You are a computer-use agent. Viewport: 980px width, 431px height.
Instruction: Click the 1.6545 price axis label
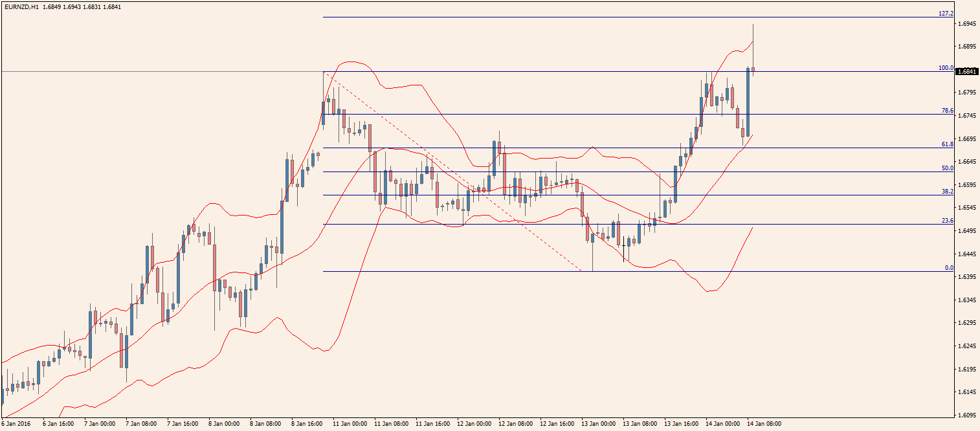(968, 208)
